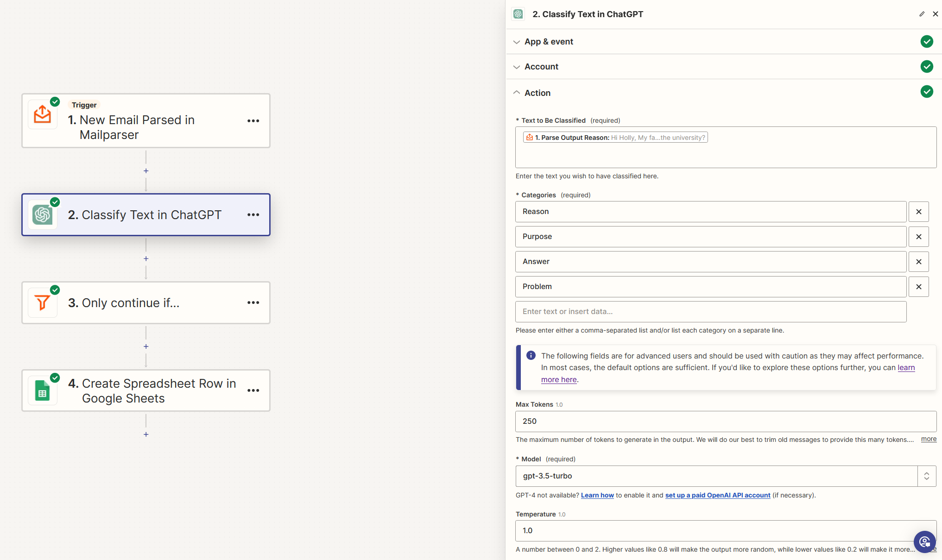
Task: Remove the Answer category
Action: pos(919,262)
